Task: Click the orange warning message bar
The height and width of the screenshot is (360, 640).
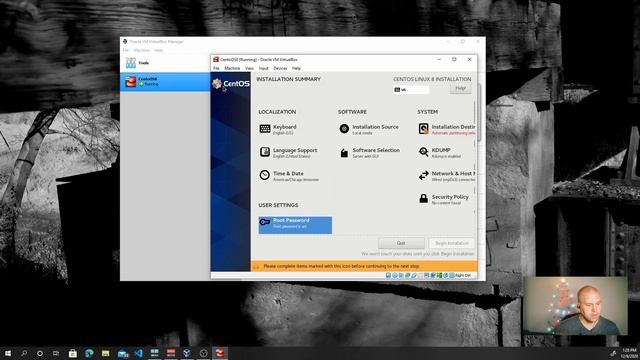Action: coord(364,266)
